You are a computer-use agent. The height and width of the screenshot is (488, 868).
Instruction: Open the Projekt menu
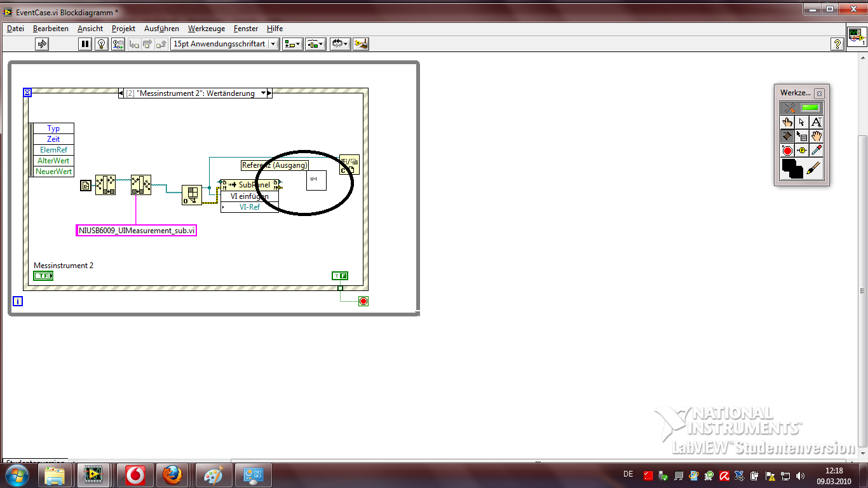click(x=123, y=29)
